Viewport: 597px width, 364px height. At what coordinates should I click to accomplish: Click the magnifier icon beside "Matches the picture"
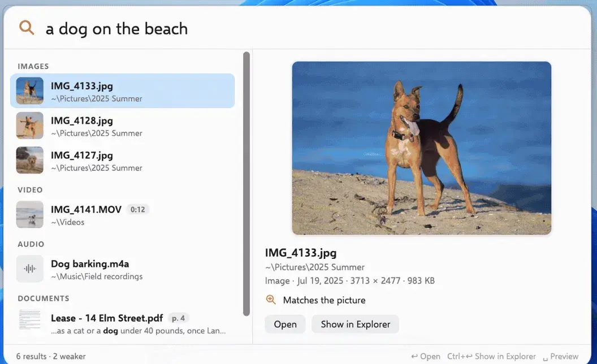point(271,300)
